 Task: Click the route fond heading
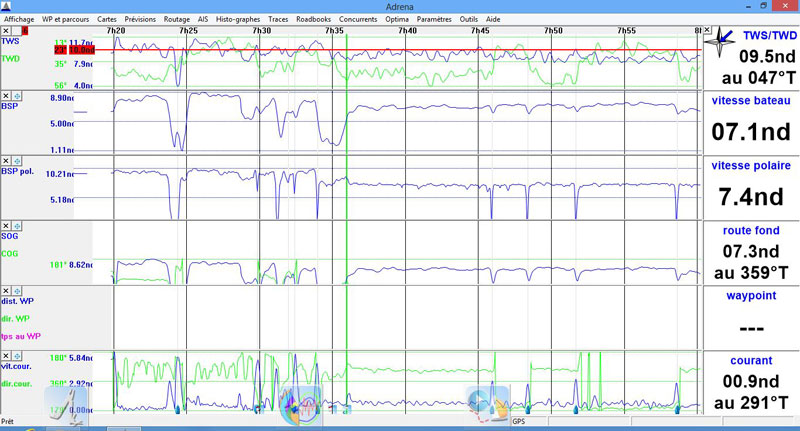pyautogui.click(x=751, y=231)
